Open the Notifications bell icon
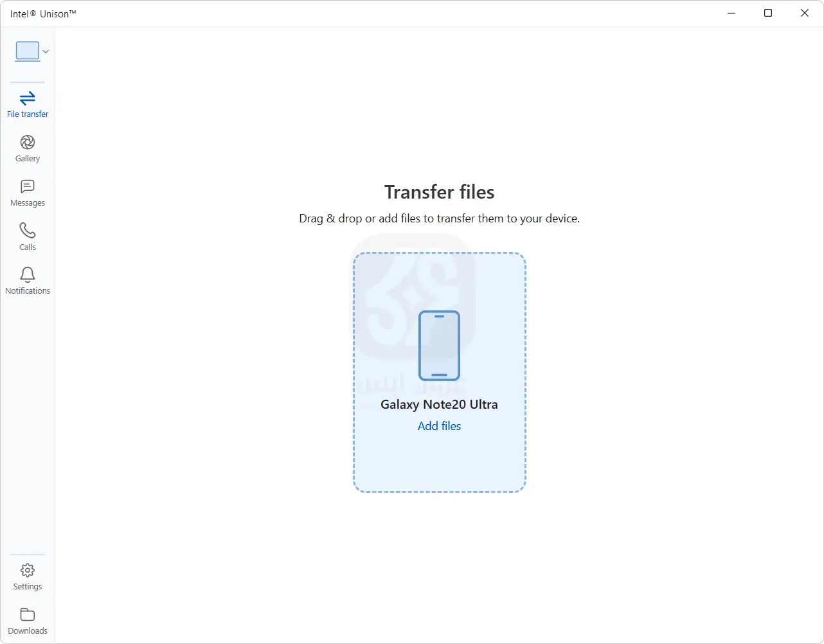Screen dimensions: 824x644 (28, 274)
